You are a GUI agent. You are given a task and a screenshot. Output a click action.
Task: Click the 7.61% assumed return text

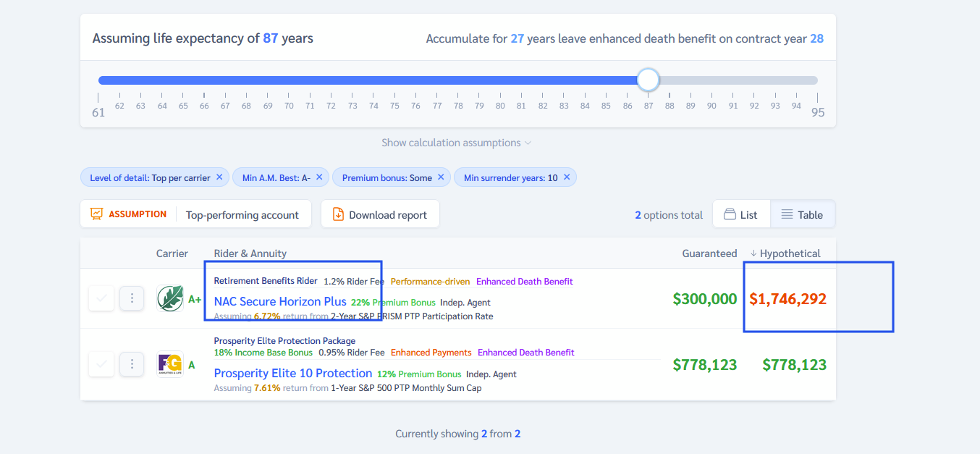pyautogui.click(x=267, y=388)
